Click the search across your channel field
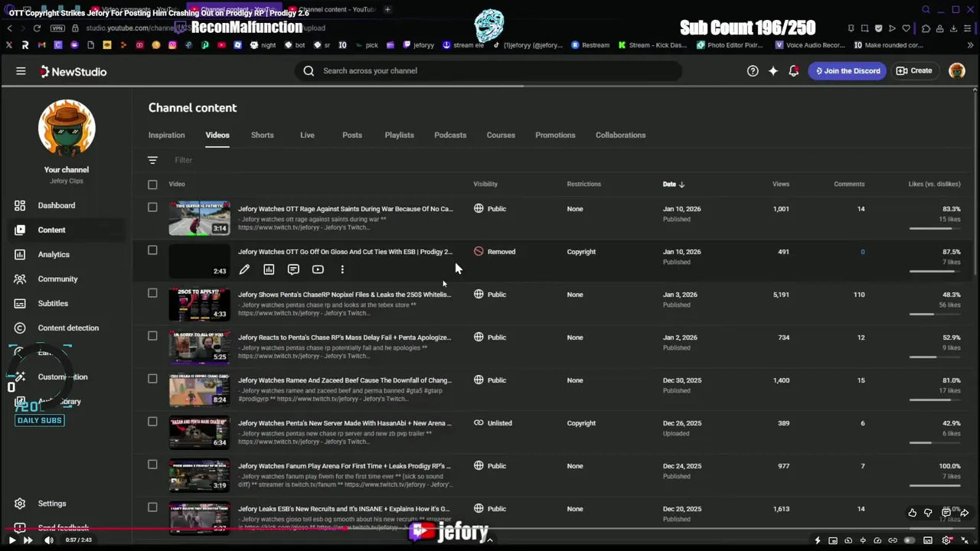This screenshot has height=551, width=980. 488,70
